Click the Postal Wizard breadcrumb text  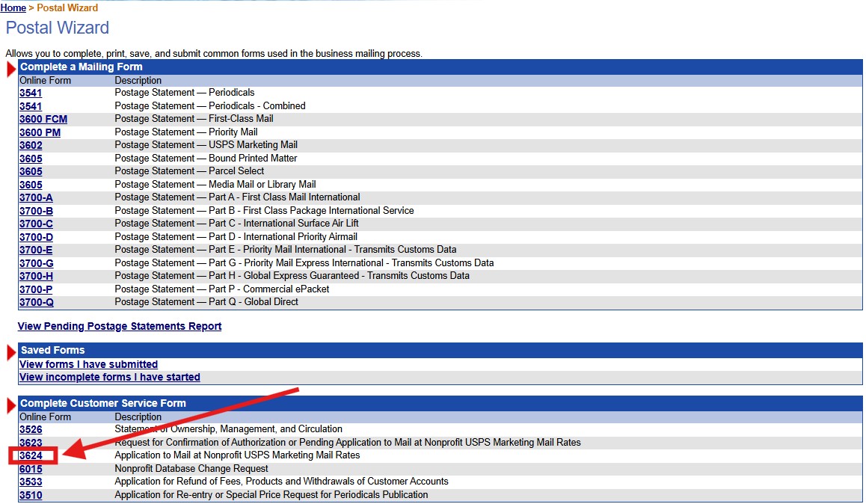[67, 7]
